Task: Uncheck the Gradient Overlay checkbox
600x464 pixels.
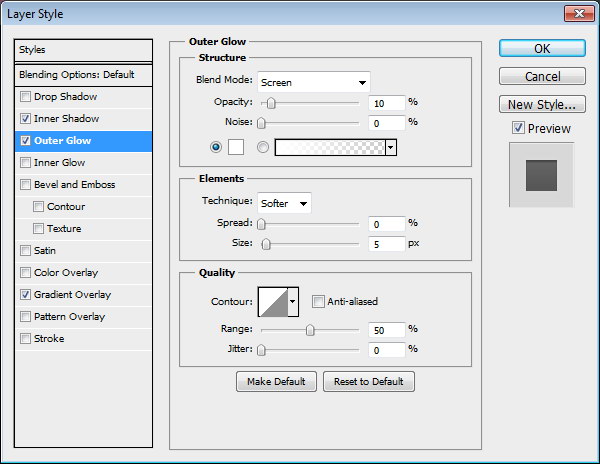Action: tap(25, 295)
